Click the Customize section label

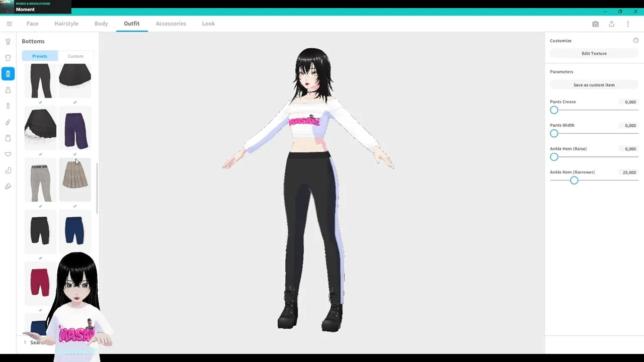click(560, 41)
